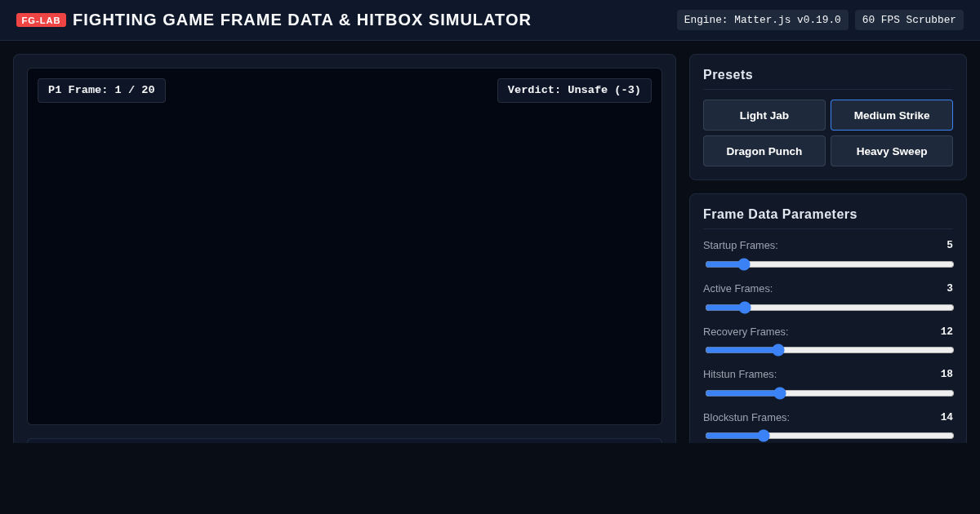980x514 pixels.
Task: Click the 60 FPS Scrubber badge
Action: pos(909,20)
